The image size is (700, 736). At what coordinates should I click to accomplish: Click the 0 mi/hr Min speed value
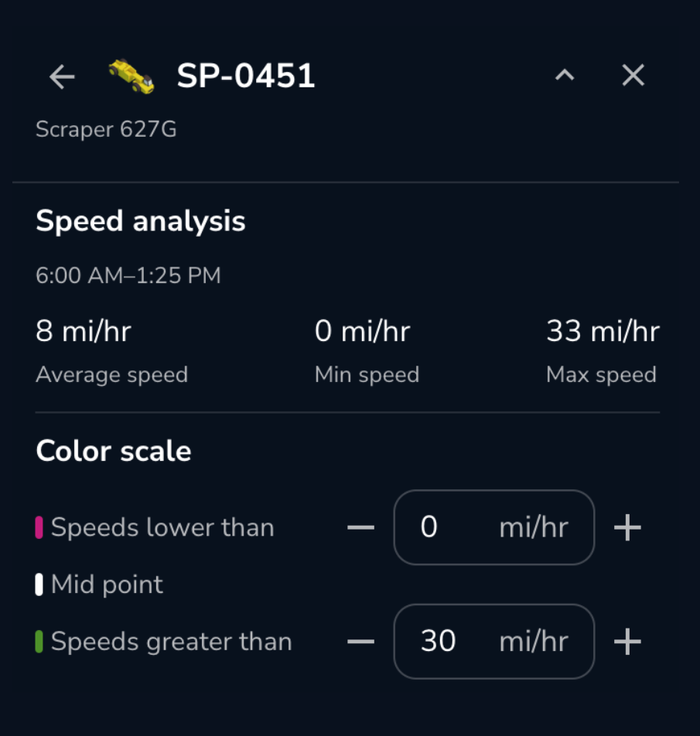[x=362, y=332]
